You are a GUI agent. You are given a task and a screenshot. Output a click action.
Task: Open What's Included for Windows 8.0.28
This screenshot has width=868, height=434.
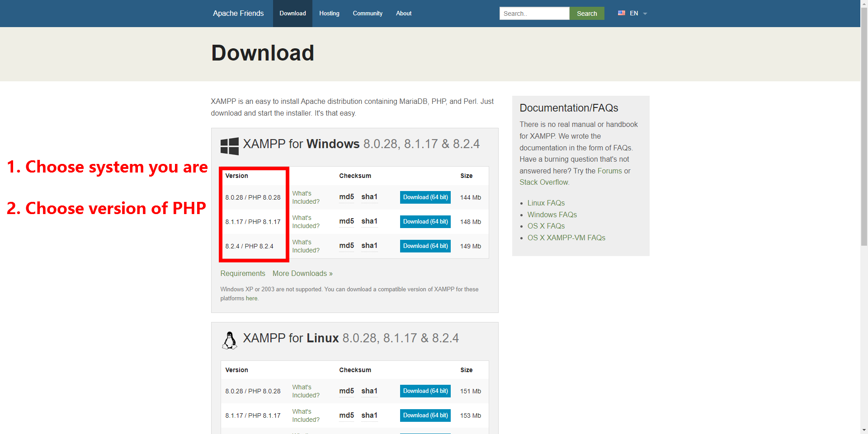[x=306, y=197]
